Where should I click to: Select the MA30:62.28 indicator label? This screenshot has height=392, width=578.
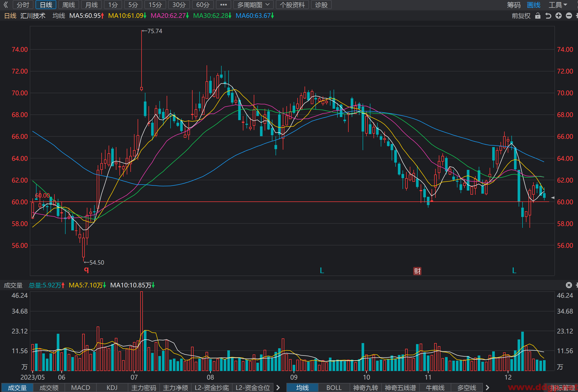[x=212, y=16]
